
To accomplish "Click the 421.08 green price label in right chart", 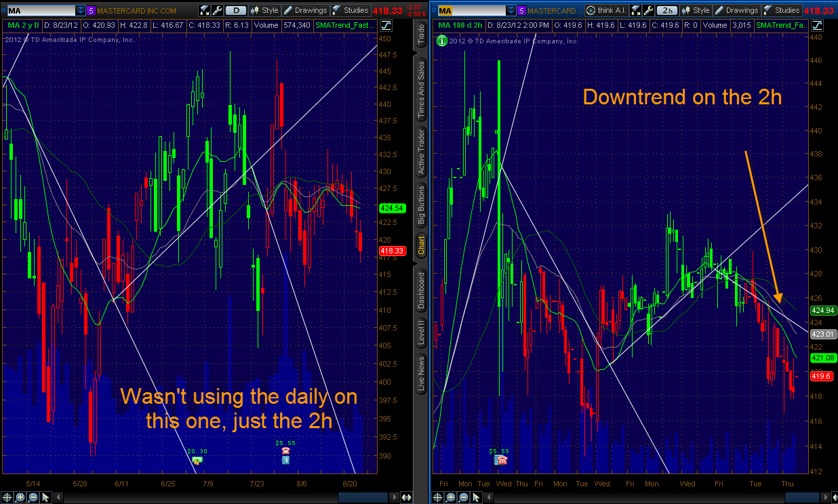I will click(x=824, y=357).
